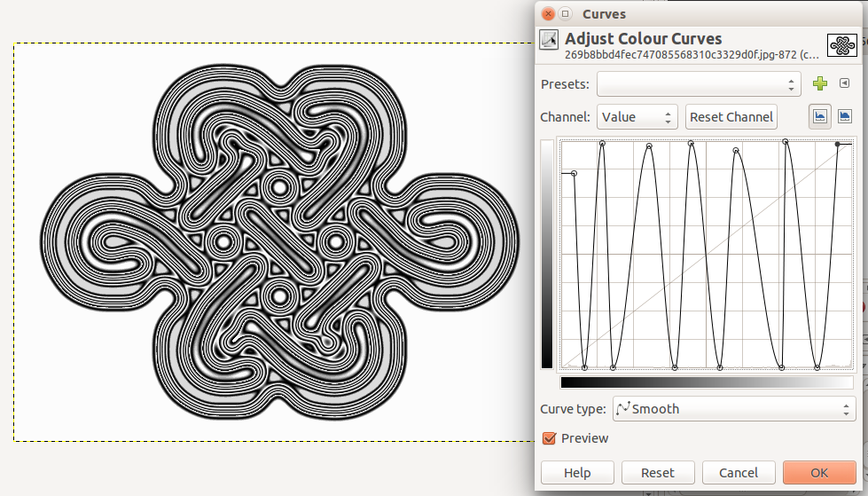Switch to logarithmic histogram view
This screenshot has height=496, width=868.
click(845, 116)
